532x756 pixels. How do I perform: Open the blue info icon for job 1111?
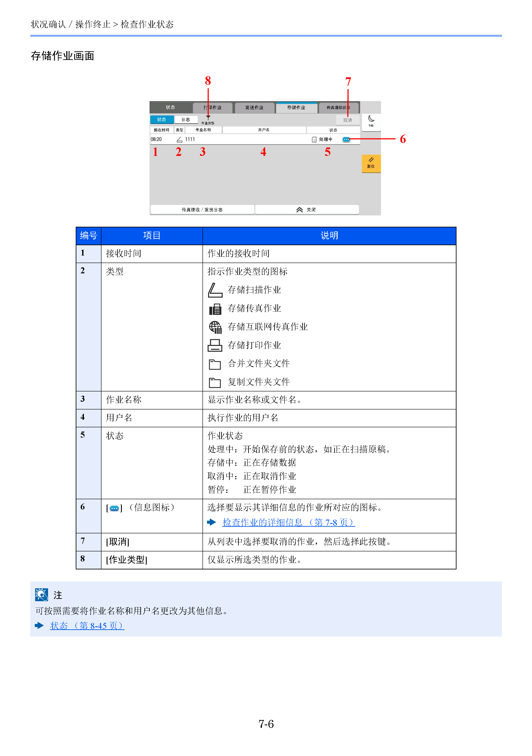coord(346,140)
